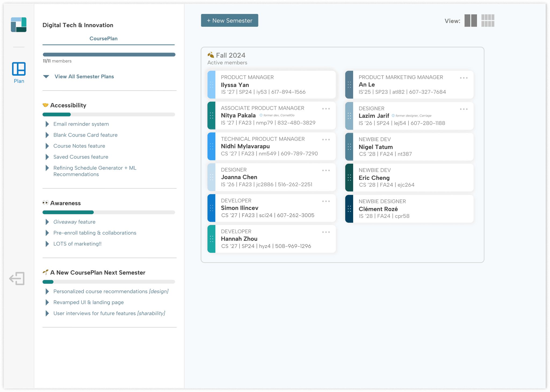Expand Revamped UI & landing page
Screen dimensions: 550x392
[47, 302]
